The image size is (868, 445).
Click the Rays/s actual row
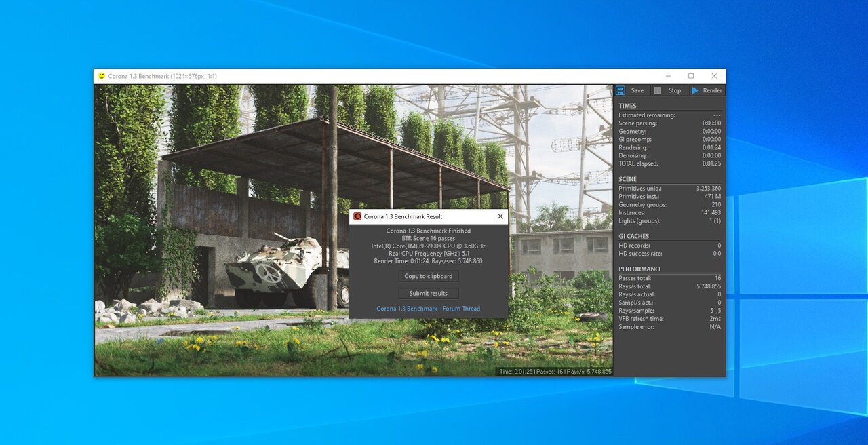[x=669, y=294]
